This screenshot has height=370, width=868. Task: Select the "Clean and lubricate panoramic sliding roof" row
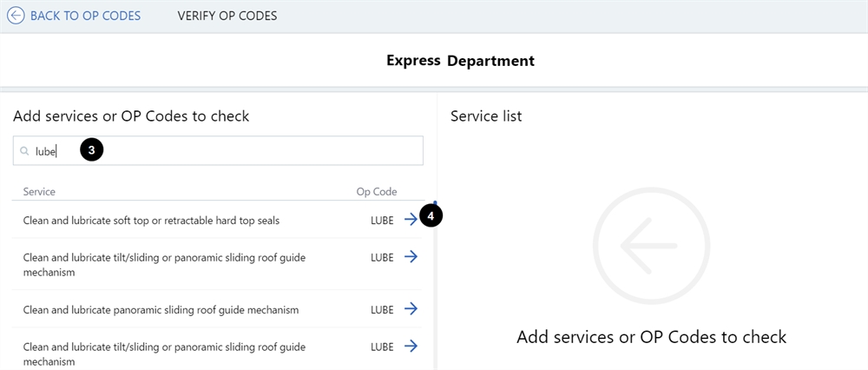tap(161, 310)
